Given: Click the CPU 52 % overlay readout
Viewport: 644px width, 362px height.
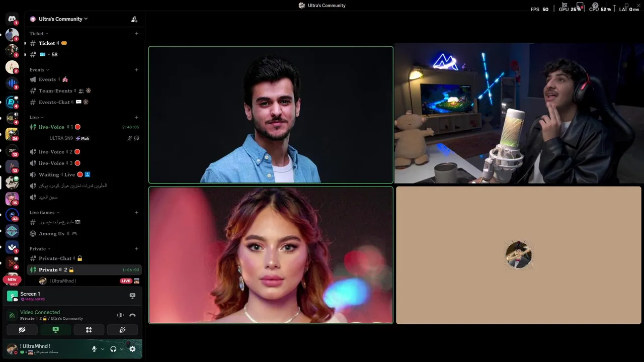Looking at the screenshot, I should pyautogui.click(x=600, y=10).
